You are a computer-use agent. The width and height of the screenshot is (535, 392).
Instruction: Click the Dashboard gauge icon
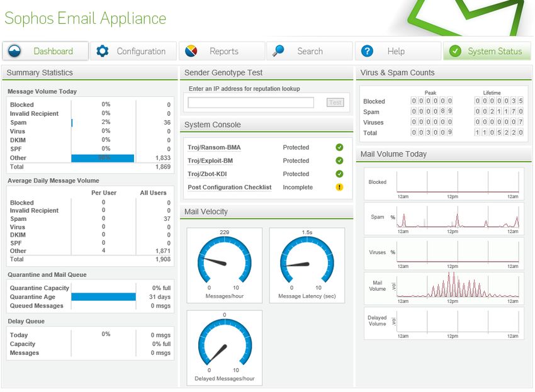(14, 51)
